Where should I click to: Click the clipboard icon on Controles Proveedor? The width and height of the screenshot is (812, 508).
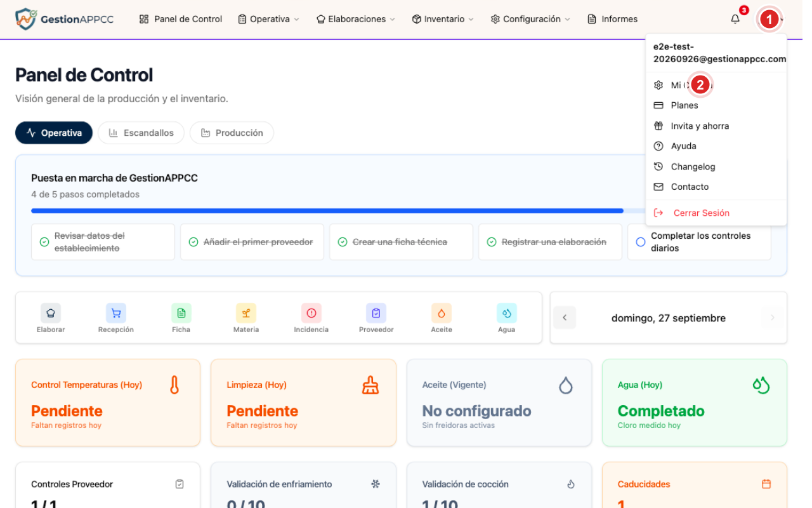click(180, 484)
